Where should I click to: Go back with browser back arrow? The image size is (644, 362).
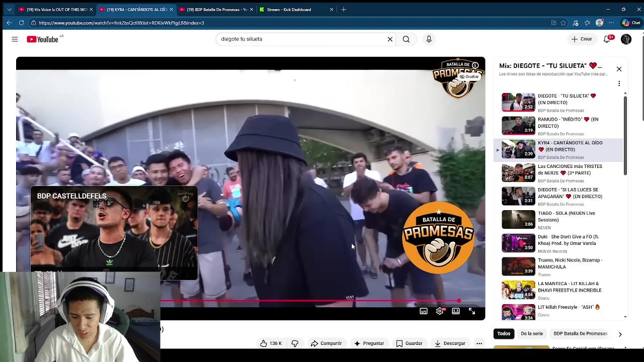[x=9, y=23]
